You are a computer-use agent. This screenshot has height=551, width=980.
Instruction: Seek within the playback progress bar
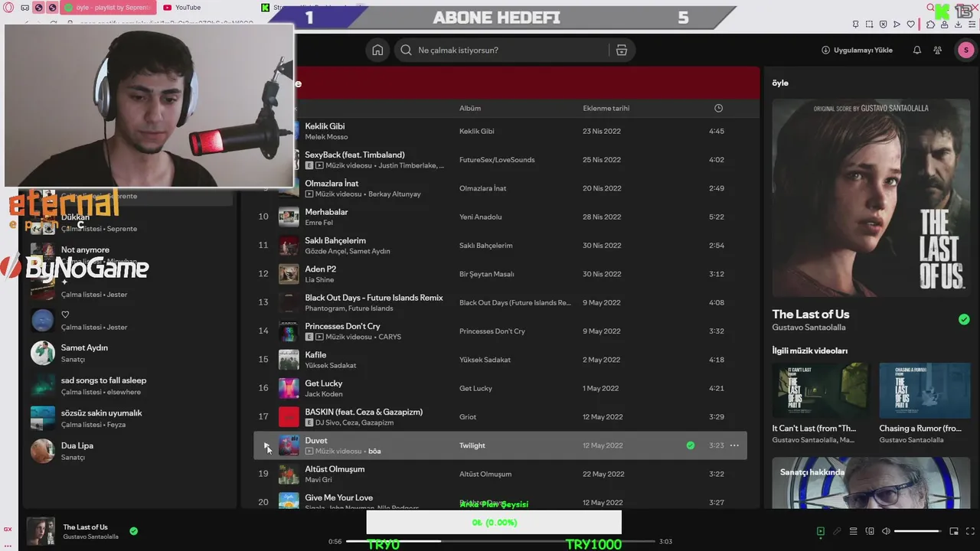tap(501, 541)
